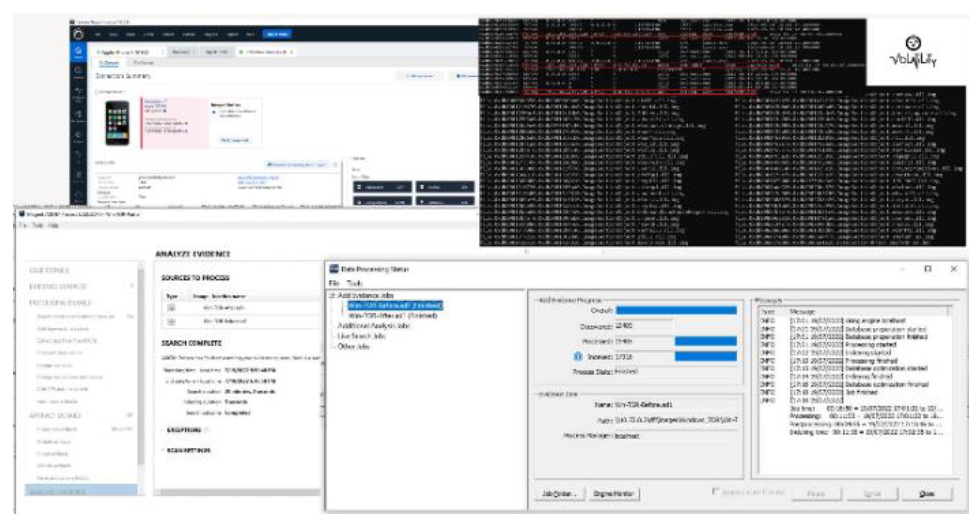Click the blue info icon beside Indexed
Screen dimensions: 980x525
(578, 356)
